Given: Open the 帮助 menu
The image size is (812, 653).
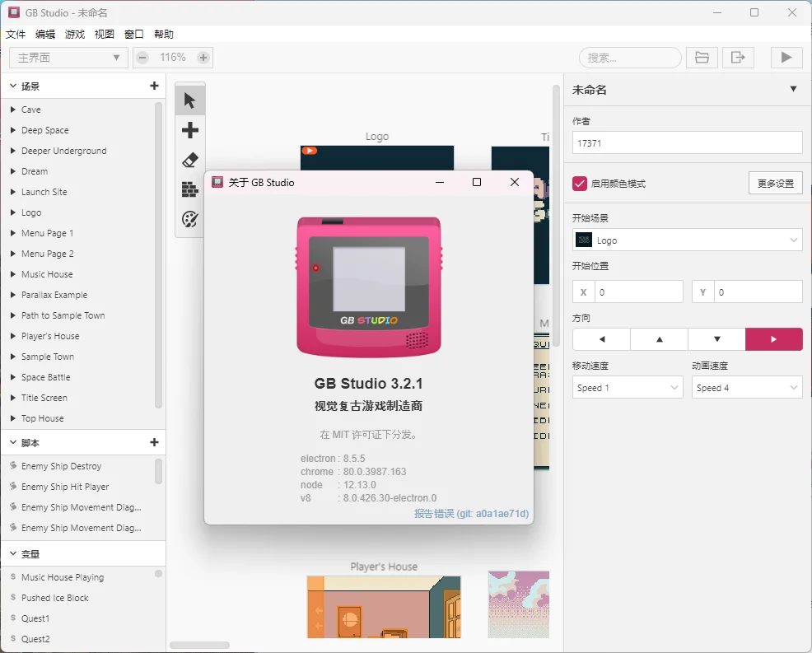Looking at the screenshot, I should 161,34.
